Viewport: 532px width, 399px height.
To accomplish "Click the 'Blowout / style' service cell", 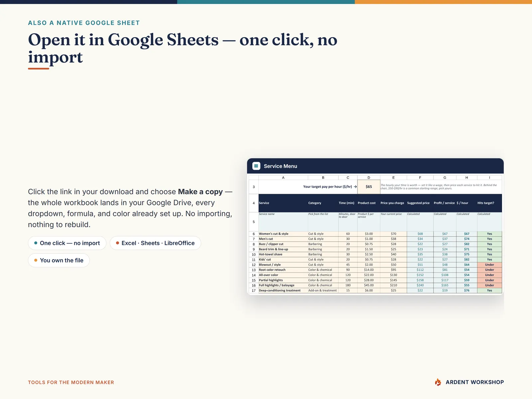I will [283, 265].
